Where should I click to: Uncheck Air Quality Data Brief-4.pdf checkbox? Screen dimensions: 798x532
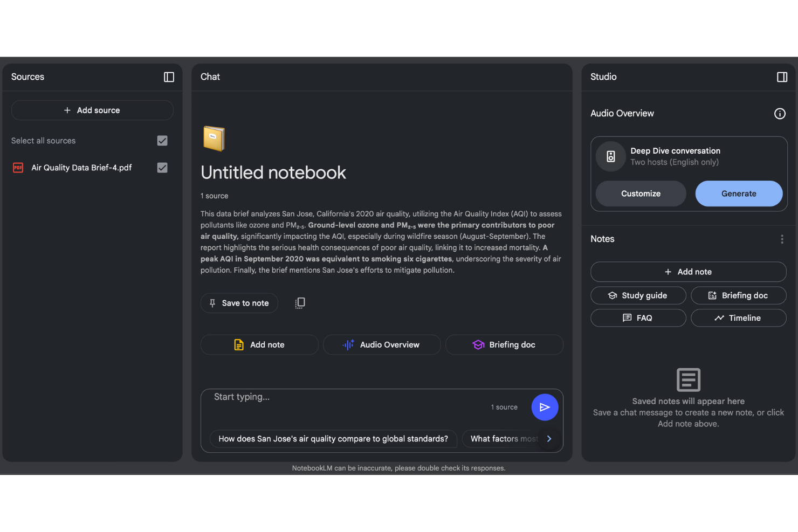[x=162, y=168]
